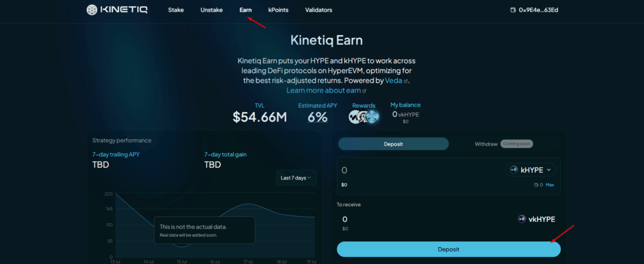The height and width of the screenshot is (264, 644).
Task: Click the kHYPE token icon in selector
Action: [514, 170]
